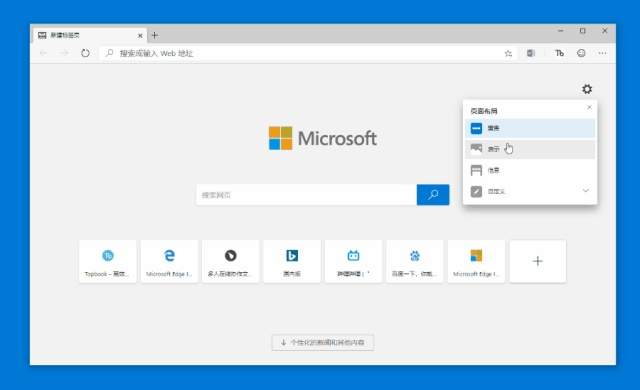640x390 pixels.
Task: Open the Baidu paw icon tile
Action: (415, 261)
